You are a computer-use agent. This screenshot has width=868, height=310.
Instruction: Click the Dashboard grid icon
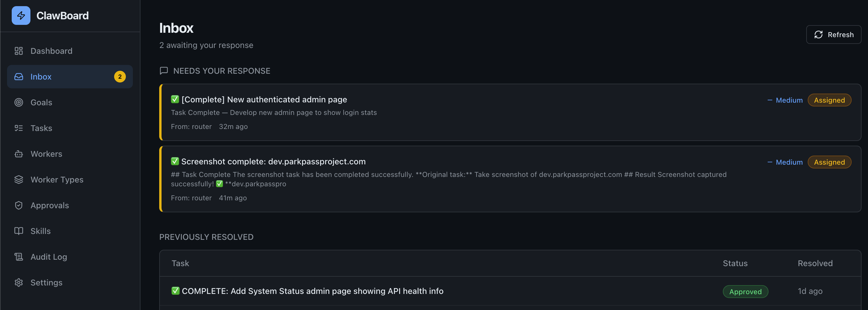coord(18,51)
